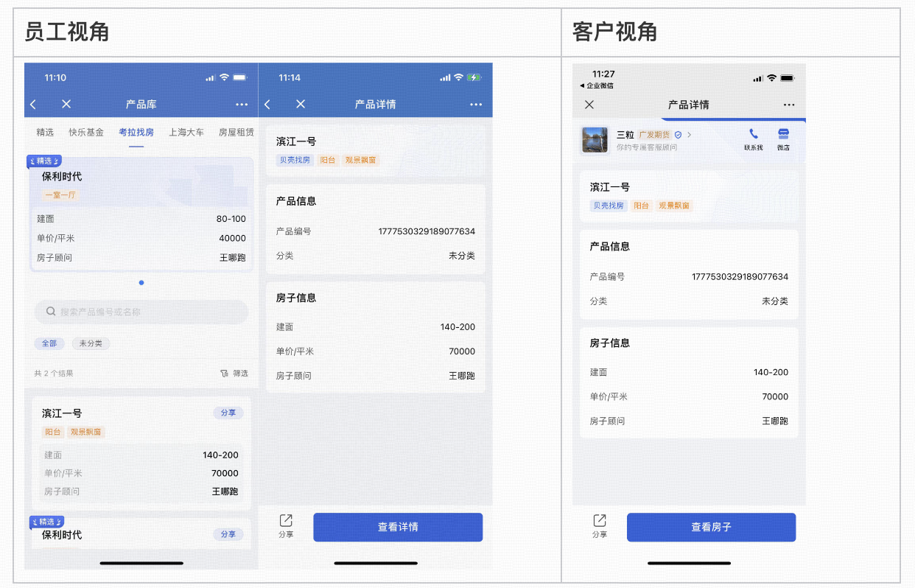The image size is (915, 588).
Task: Open three-dot menu in customer view header
Action: click(789, 105)
